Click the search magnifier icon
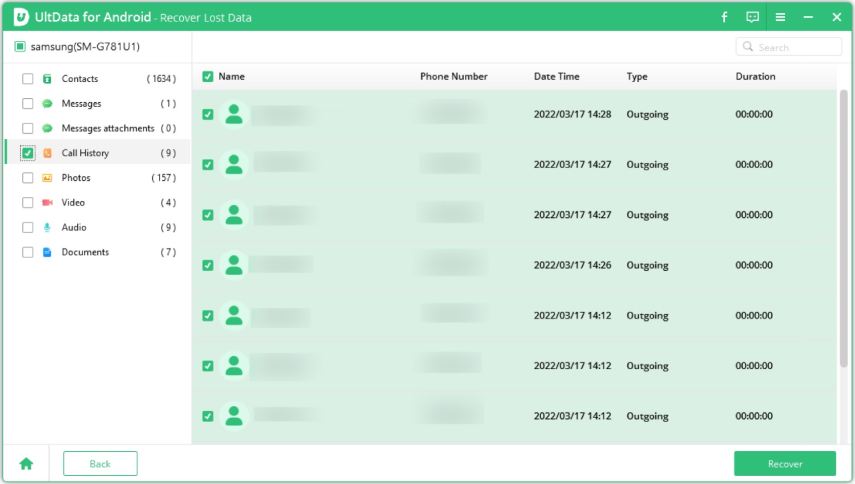855x484 pixels. click(748, 47)
